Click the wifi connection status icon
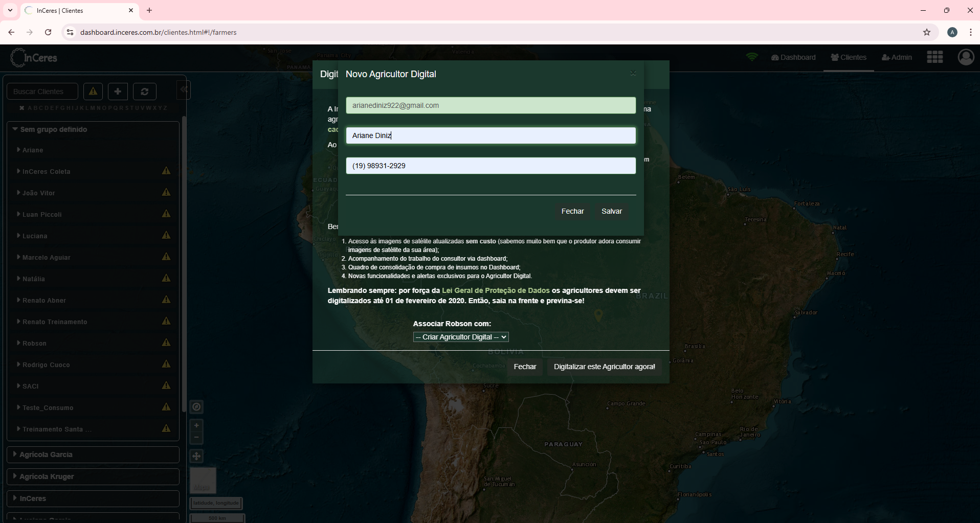The image size is (980, 523). 752,57
